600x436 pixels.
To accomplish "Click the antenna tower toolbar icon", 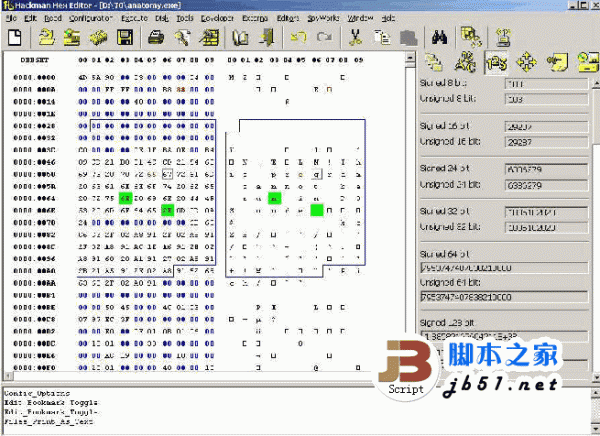I will click(x=503, y=38).
